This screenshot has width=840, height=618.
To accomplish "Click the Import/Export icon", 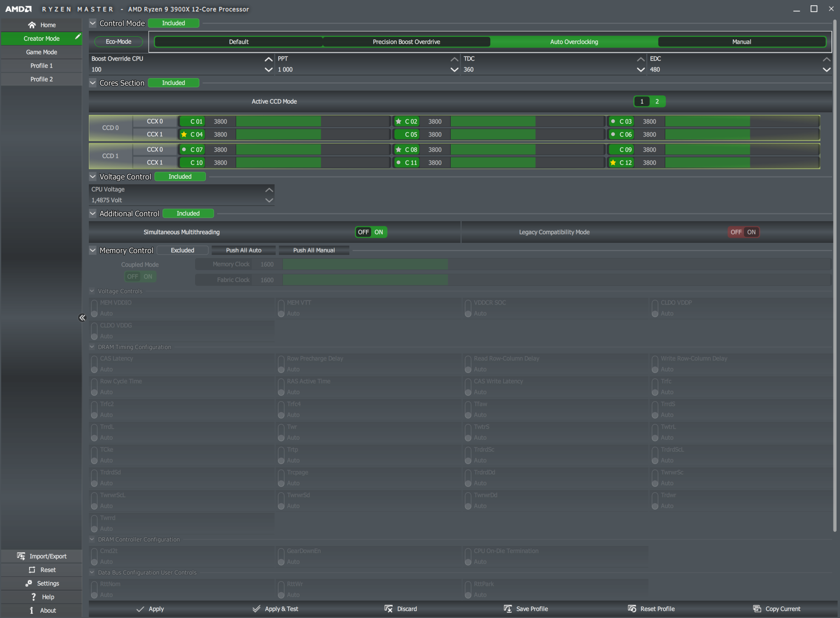I will [21, 556].
